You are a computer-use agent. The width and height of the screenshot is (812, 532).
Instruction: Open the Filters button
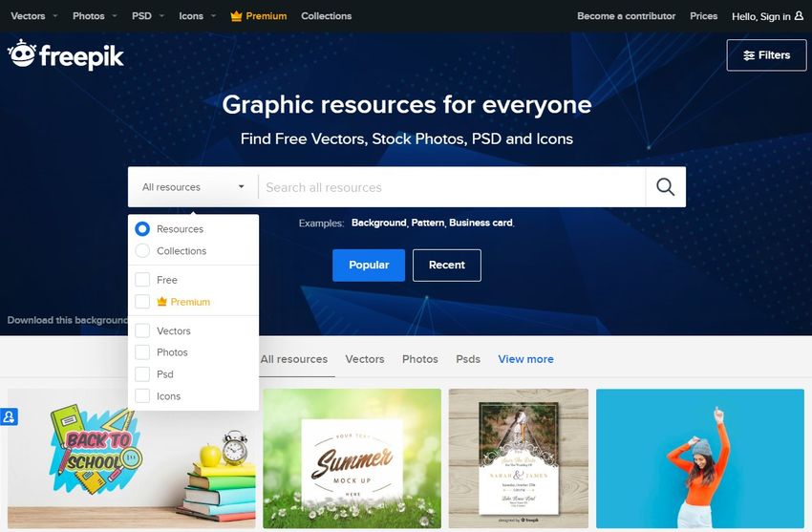tap(766, 55)
